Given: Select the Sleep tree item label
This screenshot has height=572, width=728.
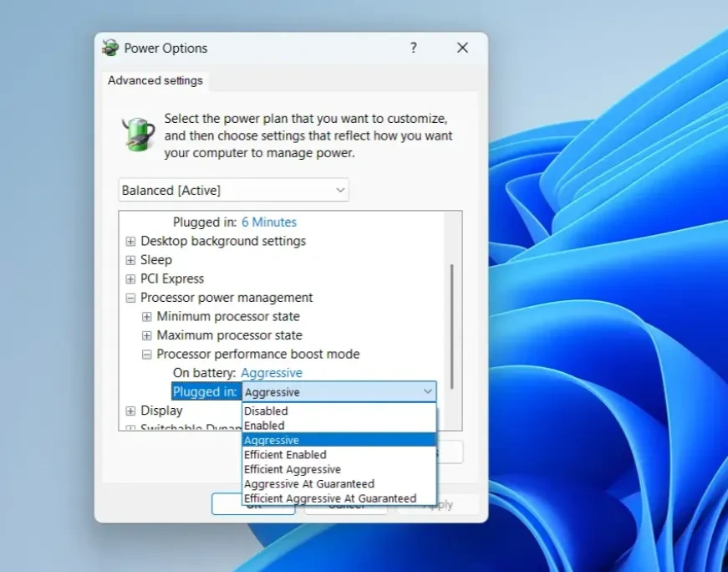Looking at the screenshot, I should point(156,260).
